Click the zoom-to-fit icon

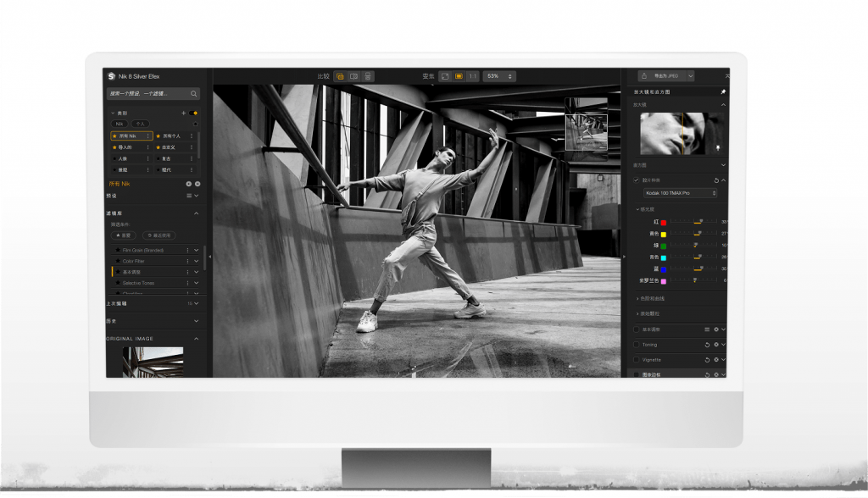click(444, 76)
